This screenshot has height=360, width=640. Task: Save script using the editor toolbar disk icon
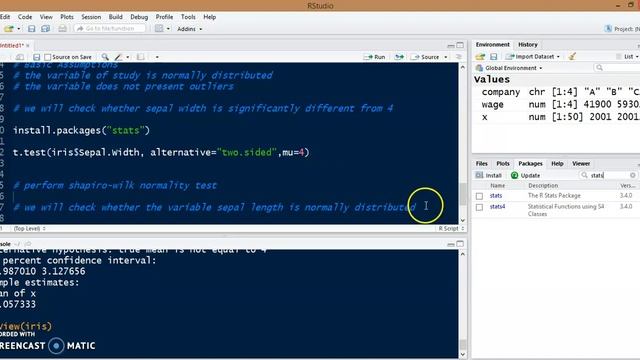tap(36, 57)
